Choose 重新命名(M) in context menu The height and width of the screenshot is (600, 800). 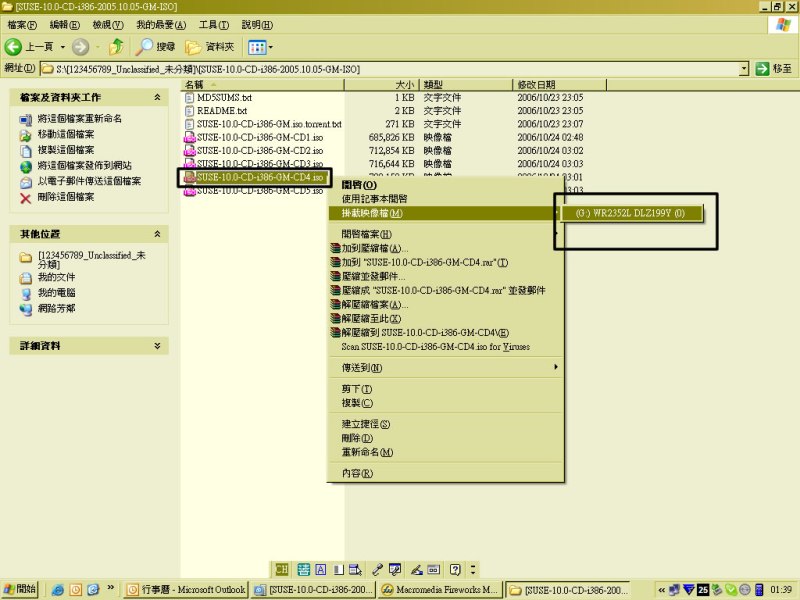[x=445, y=452]
